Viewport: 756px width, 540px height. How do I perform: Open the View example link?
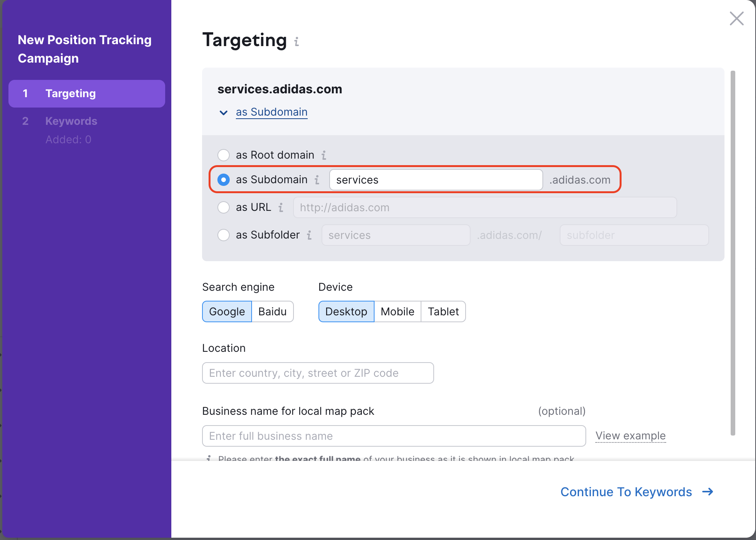click(630, 436)
